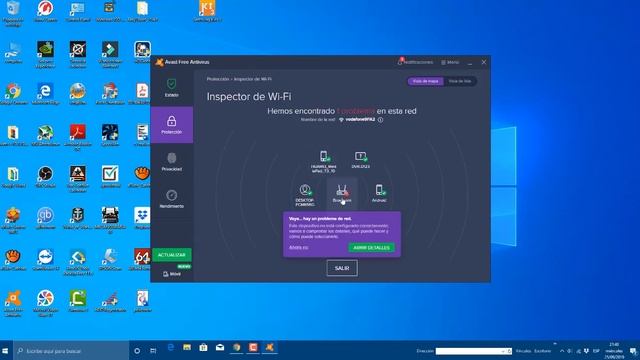Click the Ahora no link
Image resolution: width=640 pixels, height=360 pixels.
pyautogui.click(x=298, y=247)
